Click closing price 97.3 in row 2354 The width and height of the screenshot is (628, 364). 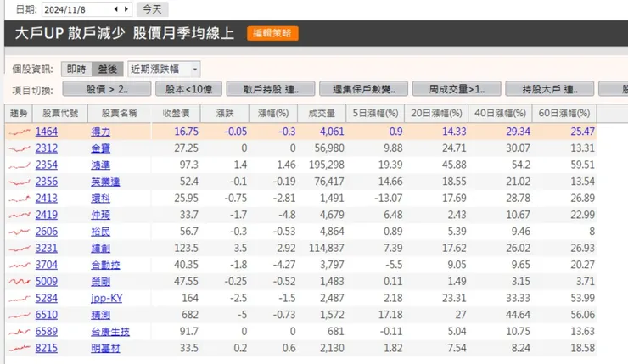coord(188,165)
